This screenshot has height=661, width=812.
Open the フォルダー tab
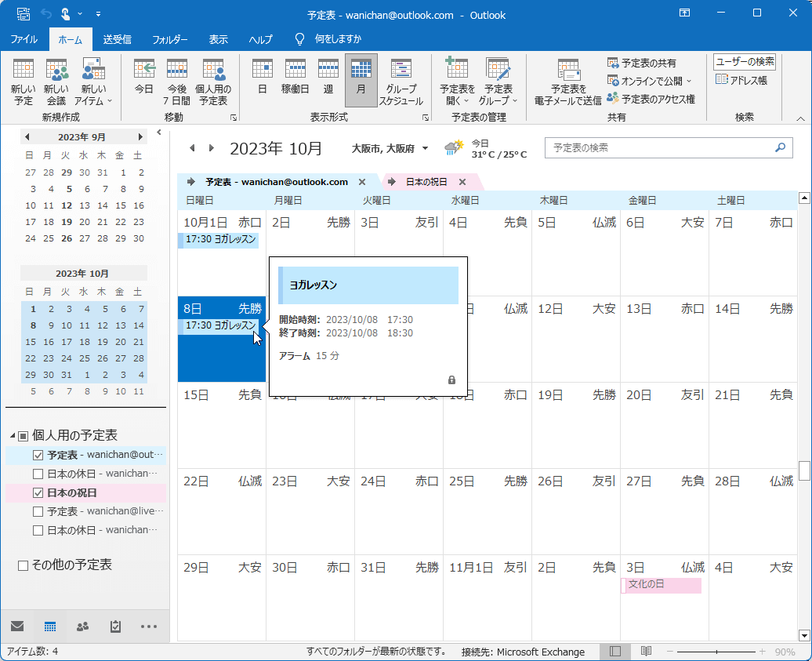click(170, 39)
